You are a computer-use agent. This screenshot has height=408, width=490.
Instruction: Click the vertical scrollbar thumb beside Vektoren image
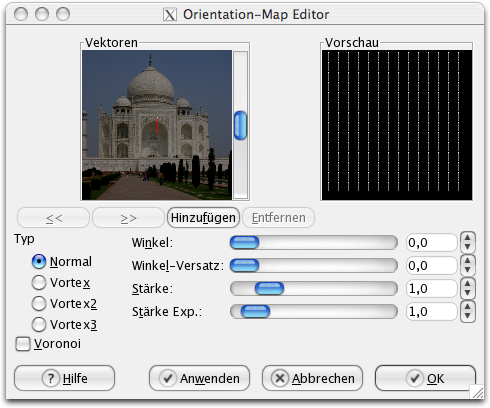[x=240, y=126]
